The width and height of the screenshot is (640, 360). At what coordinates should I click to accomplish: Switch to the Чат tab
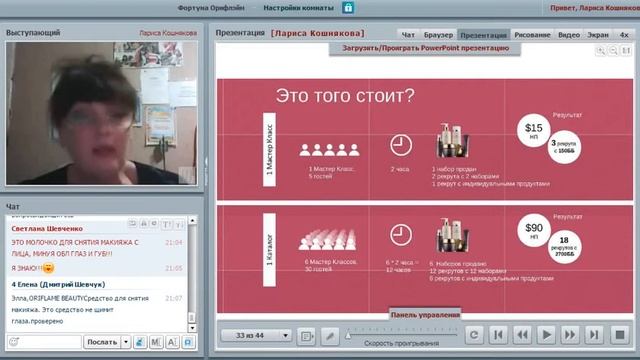tap(408, 35)
